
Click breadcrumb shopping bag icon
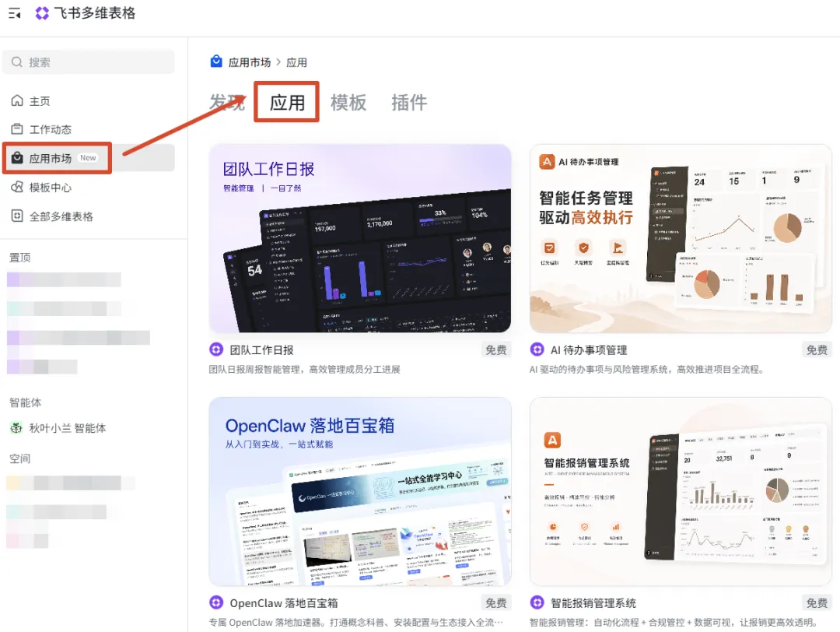point(216,61)
